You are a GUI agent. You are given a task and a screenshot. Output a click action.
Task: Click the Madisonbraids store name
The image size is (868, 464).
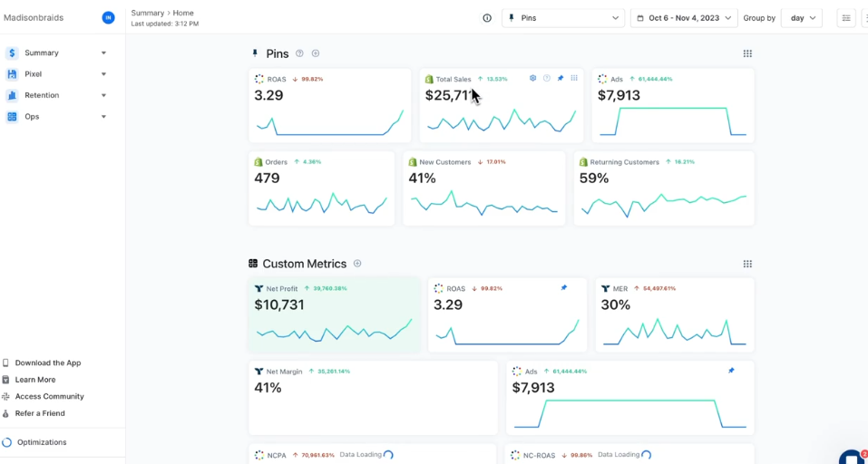tap(34, 18)
